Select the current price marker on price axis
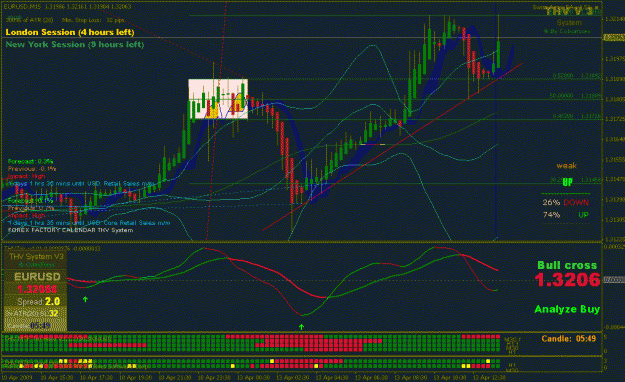Viewport: 625px width, 382px height. click(x=613, y=38)
